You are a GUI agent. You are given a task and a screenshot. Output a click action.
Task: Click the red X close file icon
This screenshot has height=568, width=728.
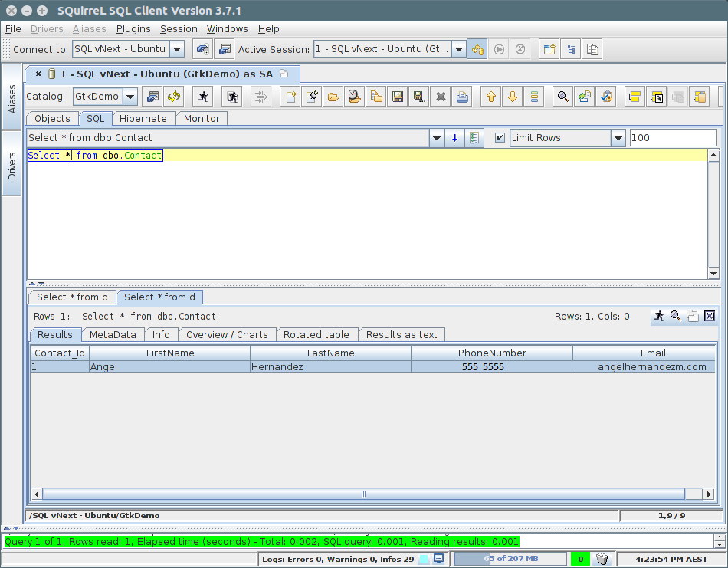pos(441,97)
